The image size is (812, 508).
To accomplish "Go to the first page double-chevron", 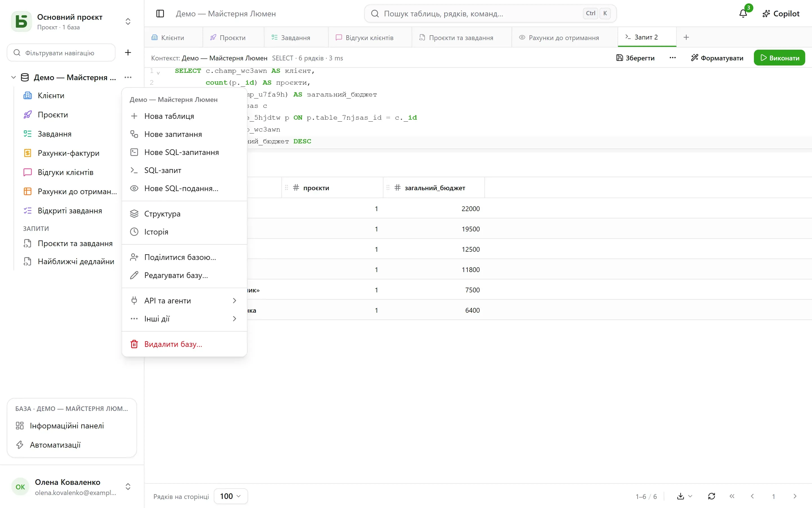I will click(732, 496).
